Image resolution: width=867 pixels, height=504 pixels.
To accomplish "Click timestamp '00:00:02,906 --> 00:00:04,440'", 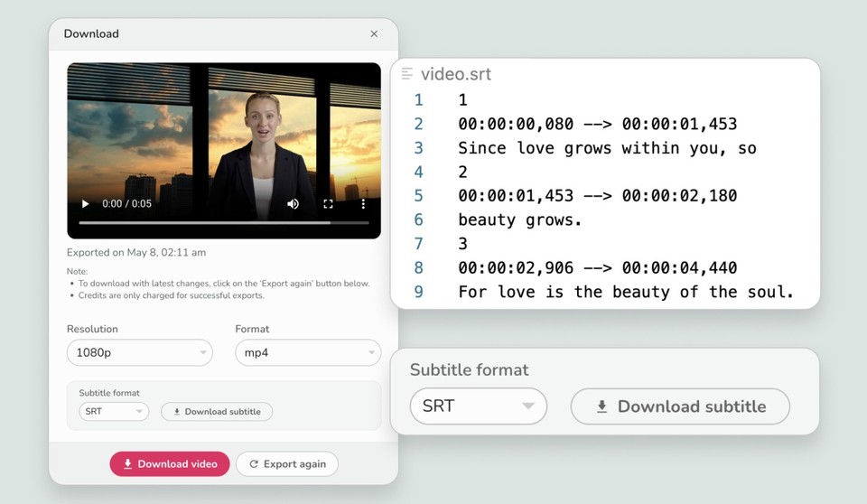I will pos(597,267).
